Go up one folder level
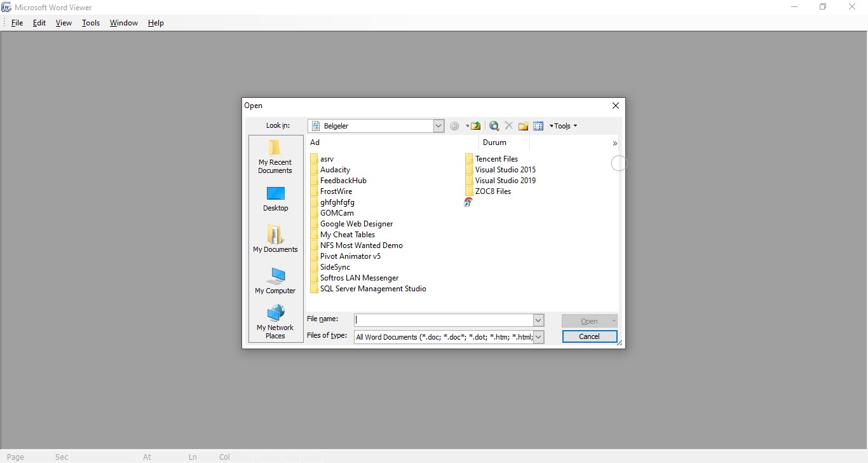Screen dimensions: 868x463 [x=475, y=126]
